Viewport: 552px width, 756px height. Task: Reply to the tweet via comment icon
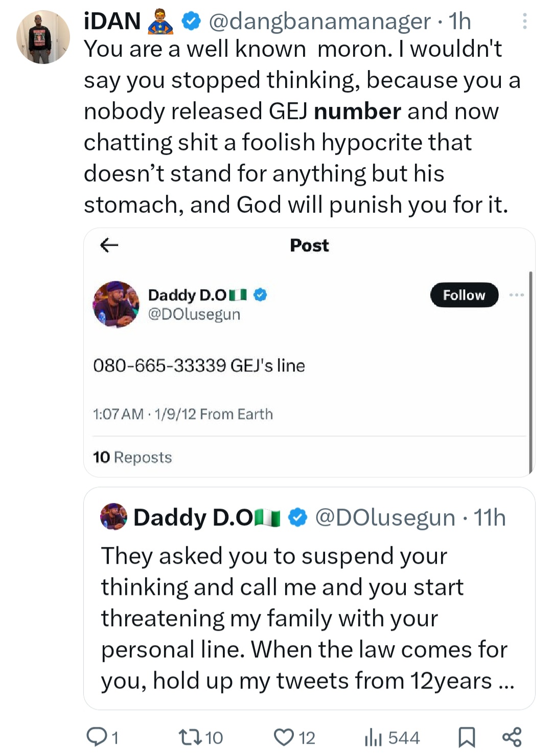coord(96,737)
